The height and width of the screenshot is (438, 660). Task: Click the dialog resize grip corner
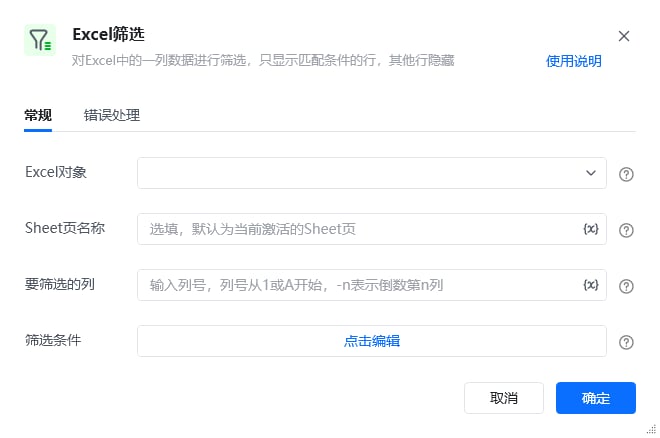(652, 430)
